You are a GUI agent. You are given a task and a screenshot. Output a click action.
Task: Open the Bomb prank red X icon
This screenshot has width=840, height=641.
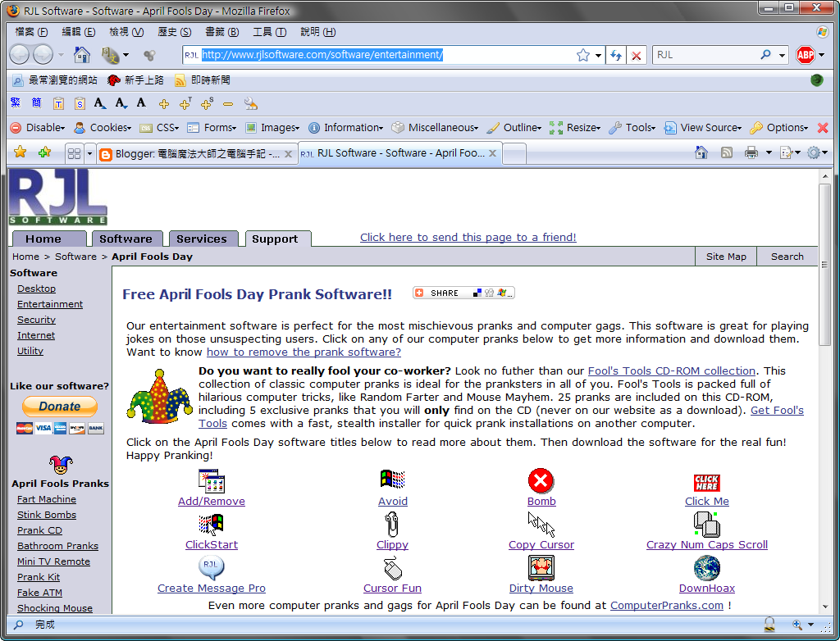(x=541, y=481)
